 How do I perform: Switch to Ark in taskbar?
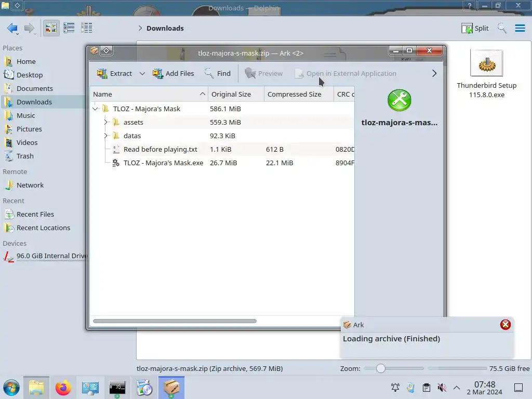[171, 388]
